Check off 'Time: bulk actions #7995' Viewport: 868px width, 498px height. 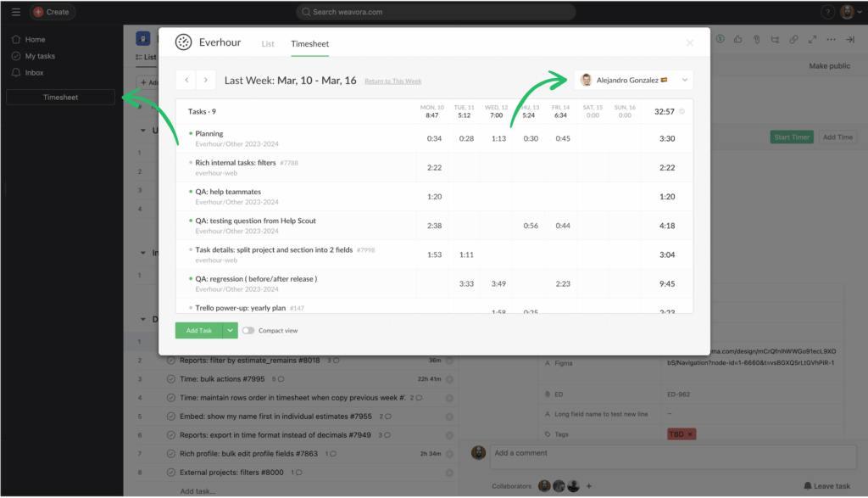pos(172,379)
